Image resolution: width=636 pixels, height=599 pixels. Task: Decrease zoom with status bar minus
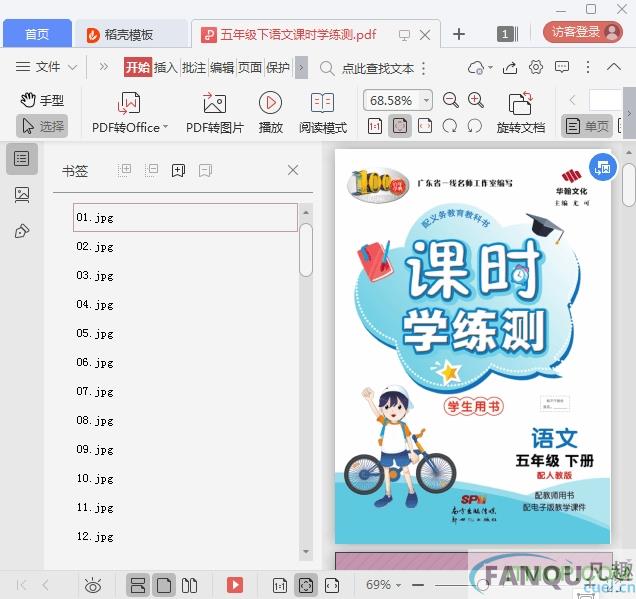[418, 585]
